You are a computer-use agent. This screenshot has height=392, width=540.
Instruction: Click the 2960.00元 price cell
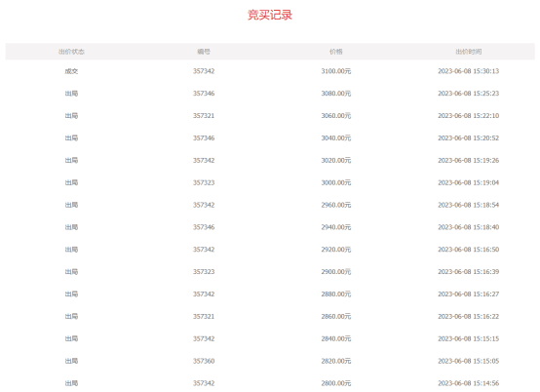(335, 205)
